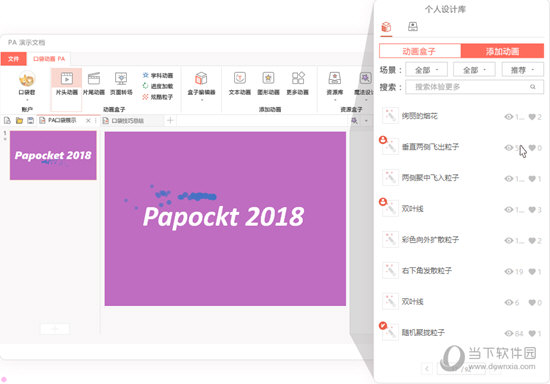Select the 添加动画 panel tab

click(x=502, y=51)
